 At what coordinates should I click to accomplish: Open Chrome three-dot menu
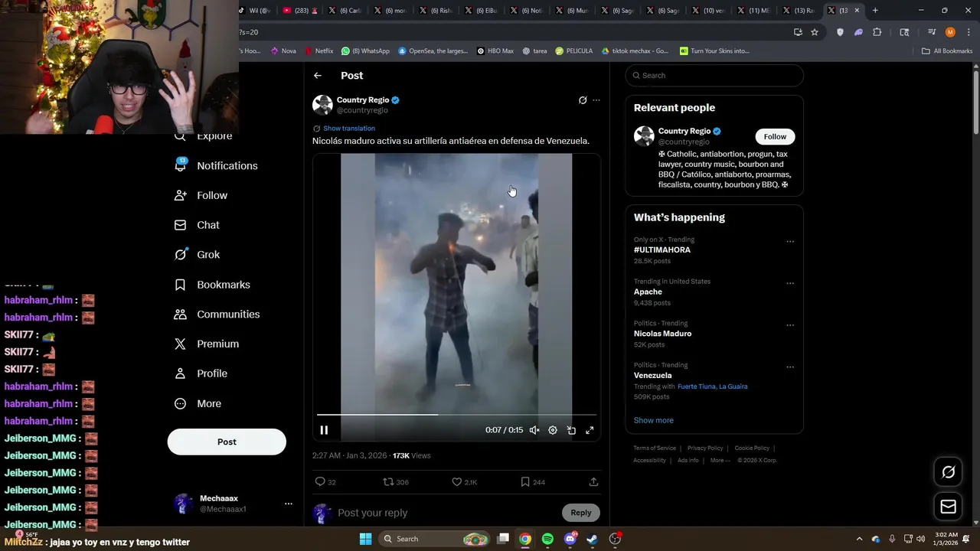[x=969, y=32]
